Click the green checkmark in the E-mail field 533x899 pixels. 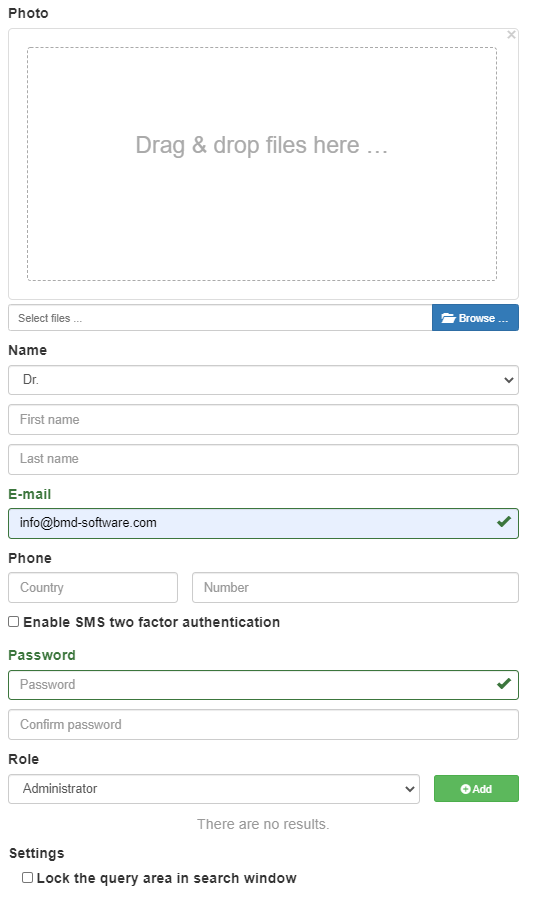(504, 522)
